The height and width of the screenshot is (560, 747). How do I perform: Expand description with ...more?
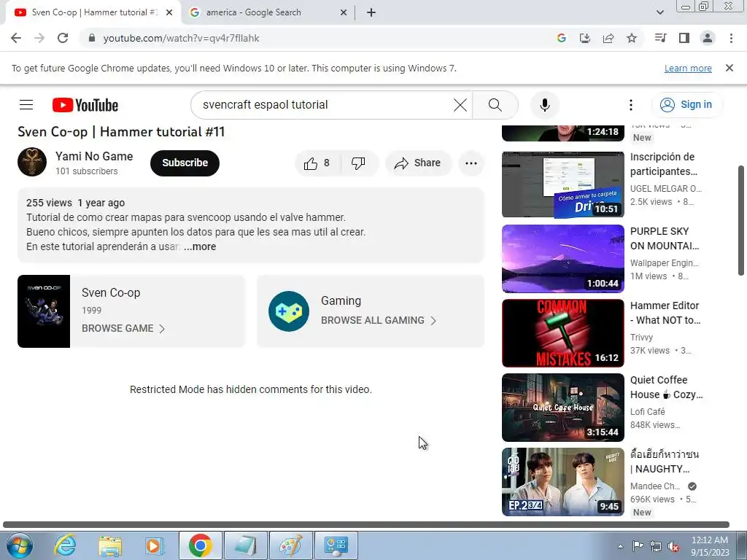click(200, 246)
